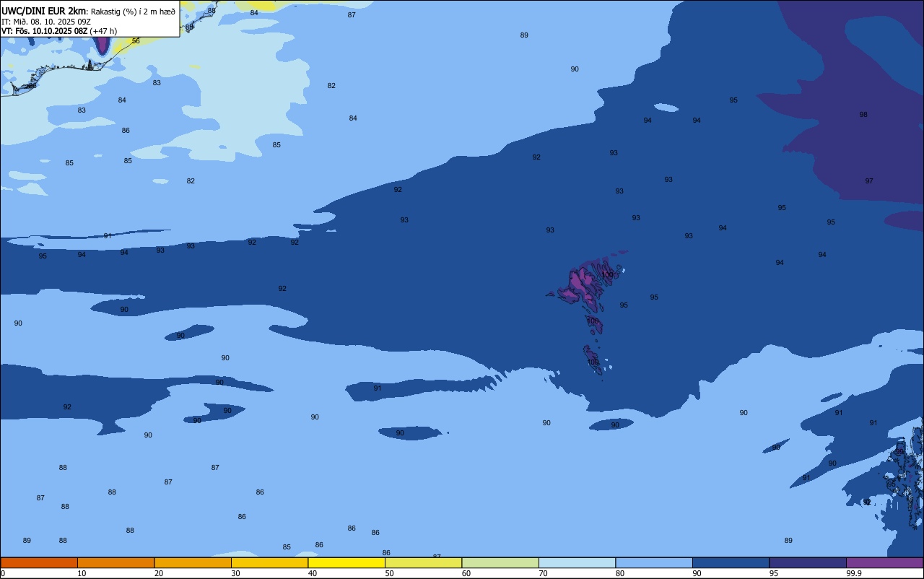
Task: Click the light blue 80–90 legend swatch
Action: click(654, 562)
